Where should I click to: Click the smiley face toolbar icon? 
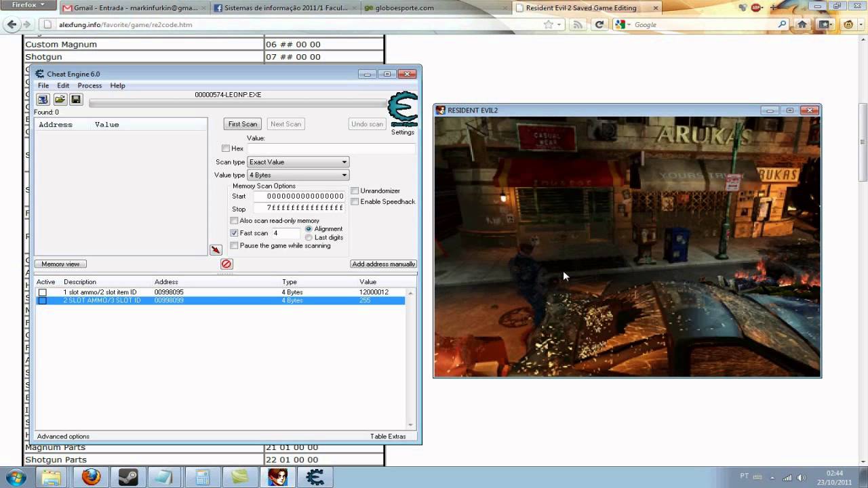tap(848, 24)
